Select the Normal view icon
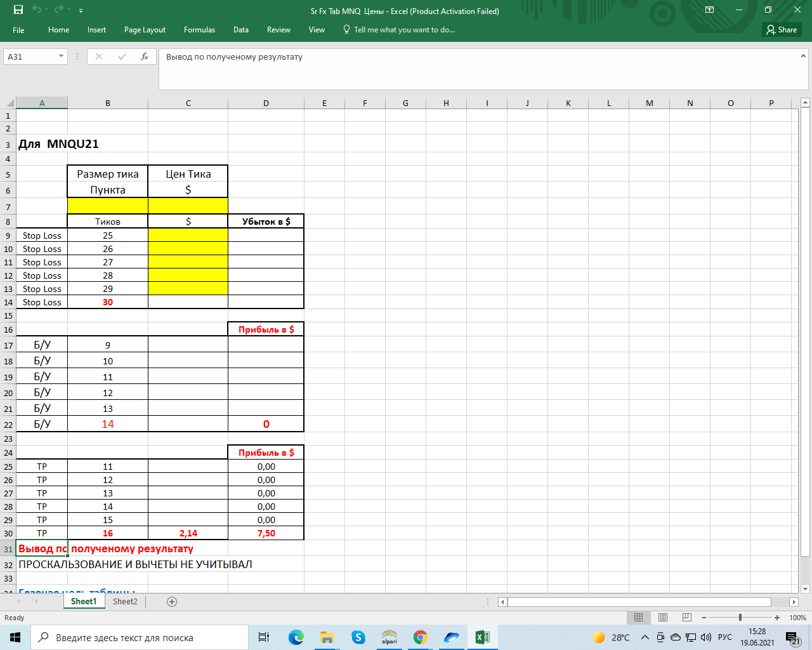The image size is (812, 650). [638, 618]
